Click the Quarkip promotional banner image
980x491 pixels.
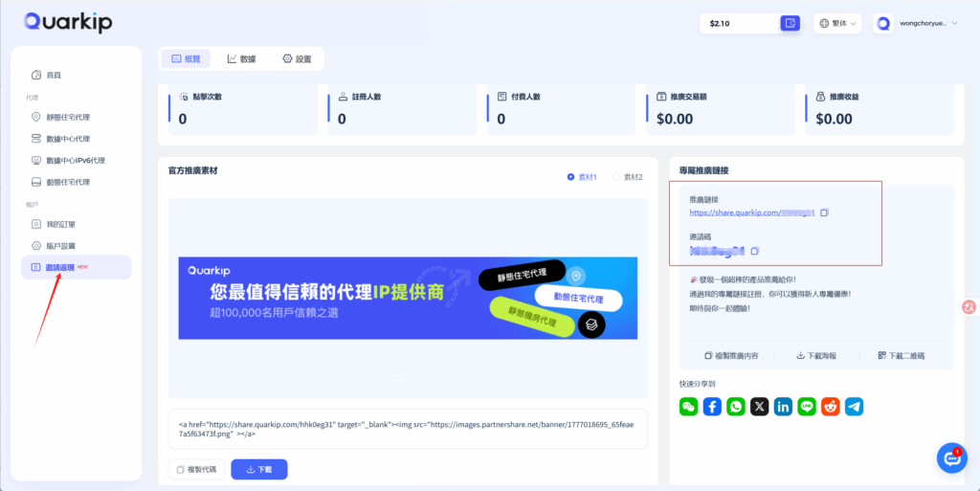408,298
